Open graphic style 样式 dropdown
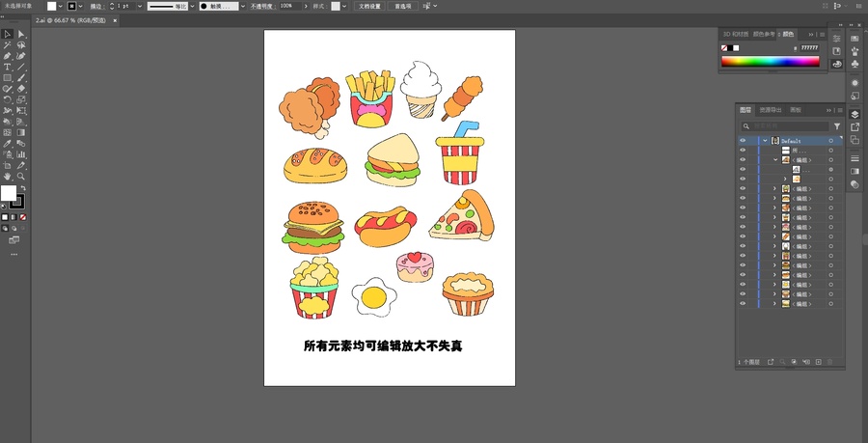 tap(343, 6)
